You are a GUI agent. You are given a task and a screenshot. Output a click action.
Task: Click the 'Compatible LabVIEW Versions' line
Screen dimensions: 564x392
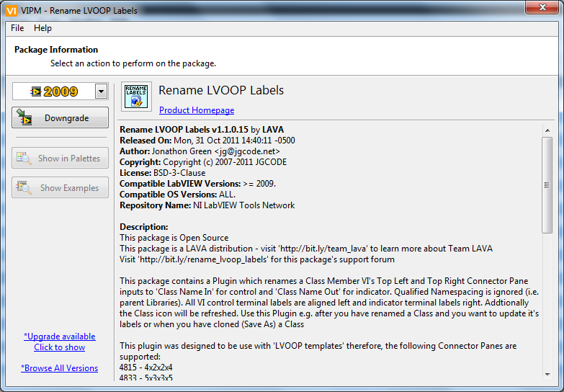coord(197,184)
